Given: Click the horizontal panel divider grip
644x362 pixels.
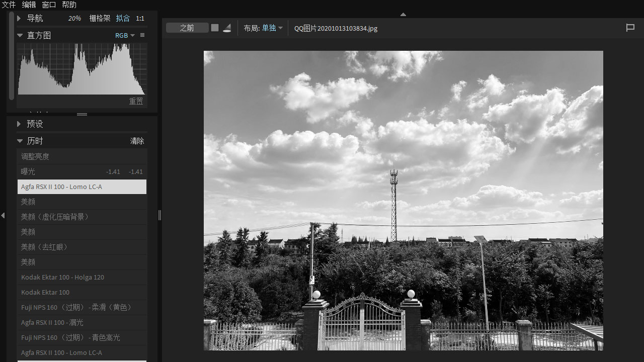Looking at the screenshot, I should [82, 114].
